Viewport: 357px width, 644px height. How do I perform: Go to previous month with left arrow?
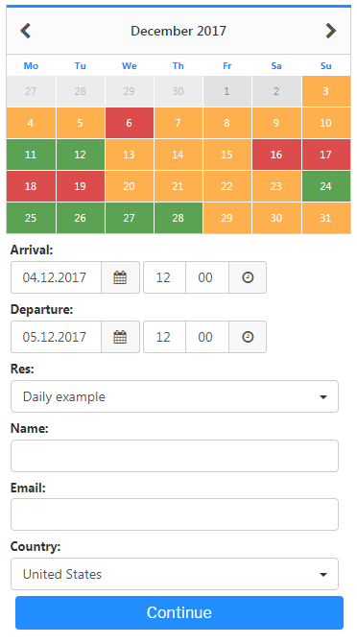(x=26, y=31)
